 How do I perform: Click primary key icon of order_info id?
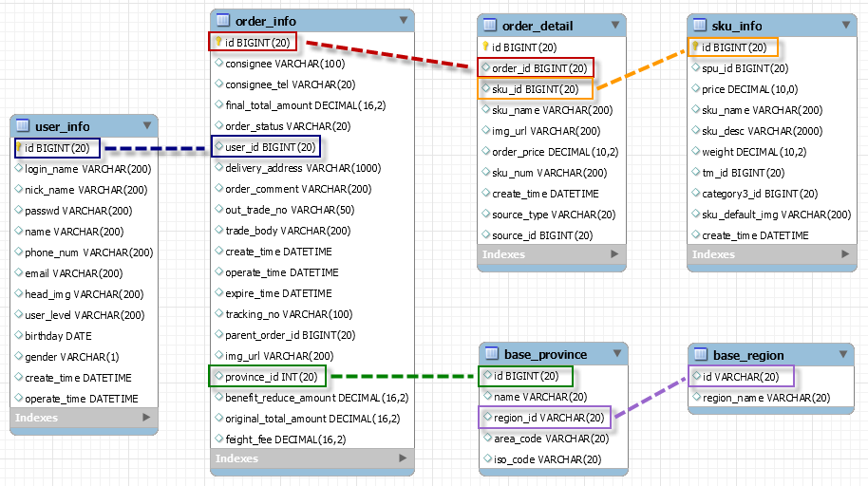[218, 42]
